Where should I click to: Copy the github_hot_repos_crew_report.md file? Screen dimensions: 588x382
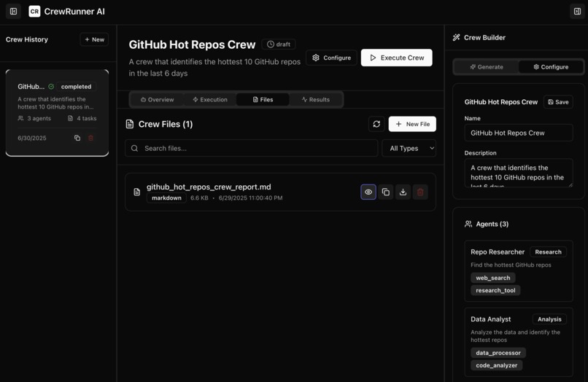[x=385, y=192]
